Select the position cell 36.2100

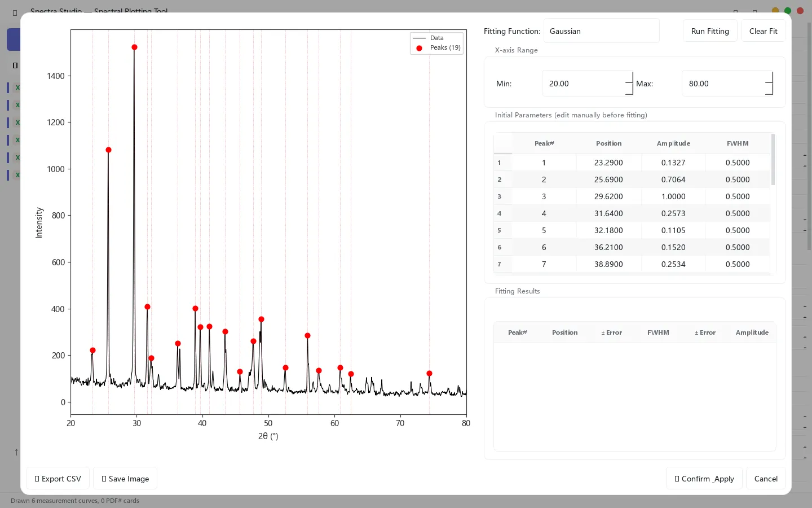(x=608, y=247)
